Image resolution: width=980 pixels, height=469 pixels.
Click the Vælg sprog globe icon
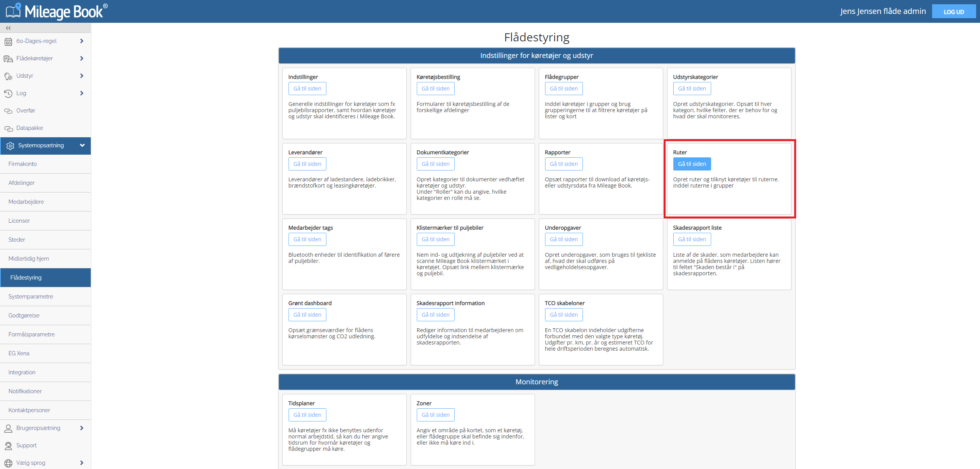pyautogui.click(x=8, y=463)
